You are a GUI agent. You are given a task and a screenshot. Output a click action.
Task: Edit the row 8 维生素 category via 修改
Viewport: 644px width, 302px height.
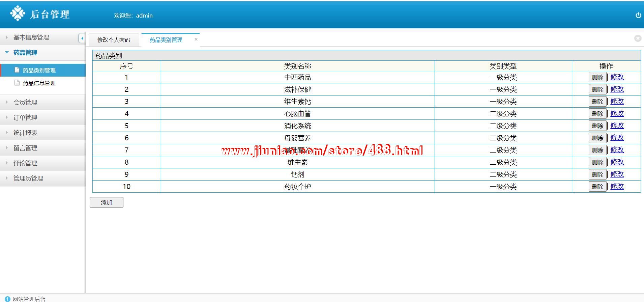617,162
